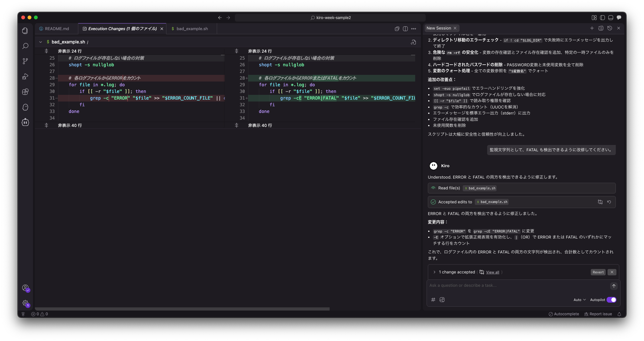The width and height of the screenshot is (644, 341).
Task: Open the Source Control view
Action: click(x=25, y=61)
